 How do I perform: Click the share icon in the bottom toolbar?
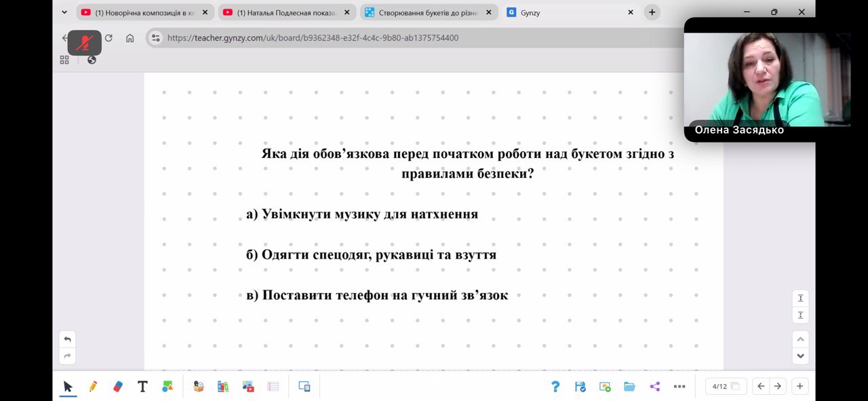coord(654,386)
